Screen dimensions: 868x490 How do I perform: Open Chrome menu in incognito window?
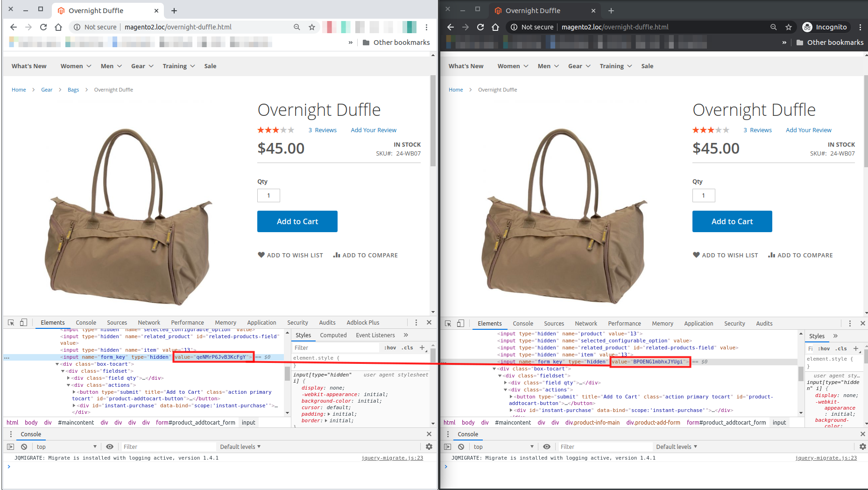tap(861, 27)
